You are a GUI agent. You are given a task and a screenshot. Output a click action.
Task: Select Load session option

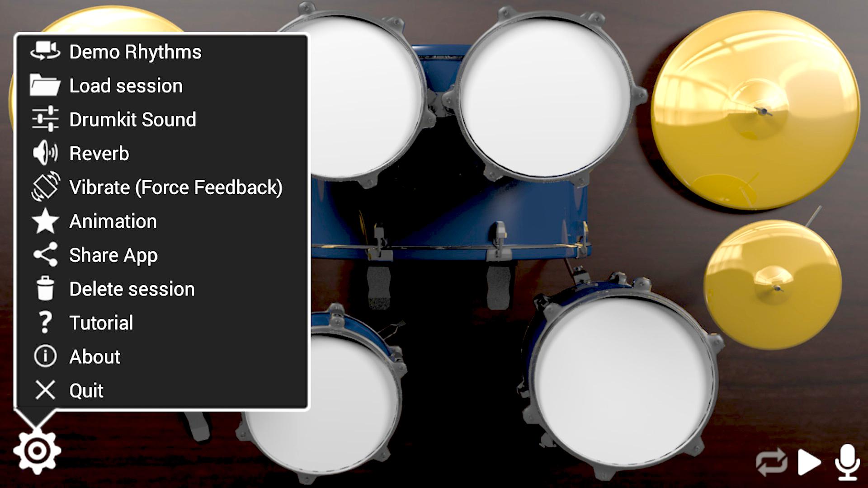(x=125, y=85)
